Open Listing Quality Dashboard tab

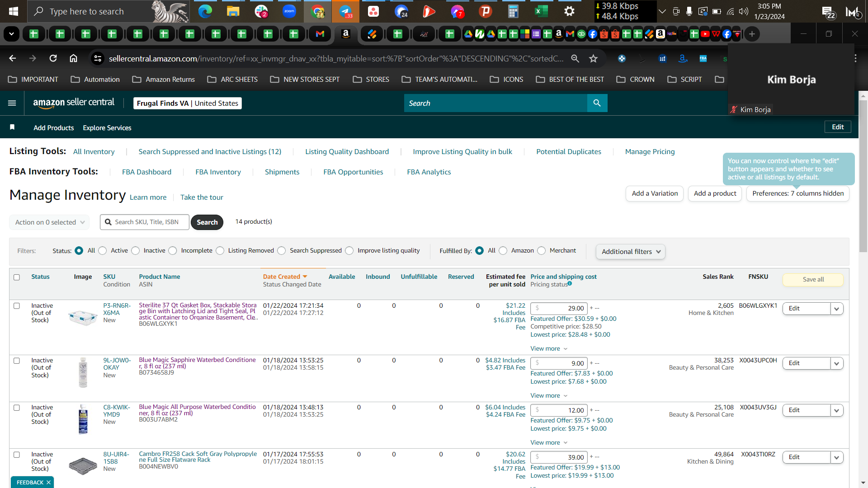click(x=347, y=151)
